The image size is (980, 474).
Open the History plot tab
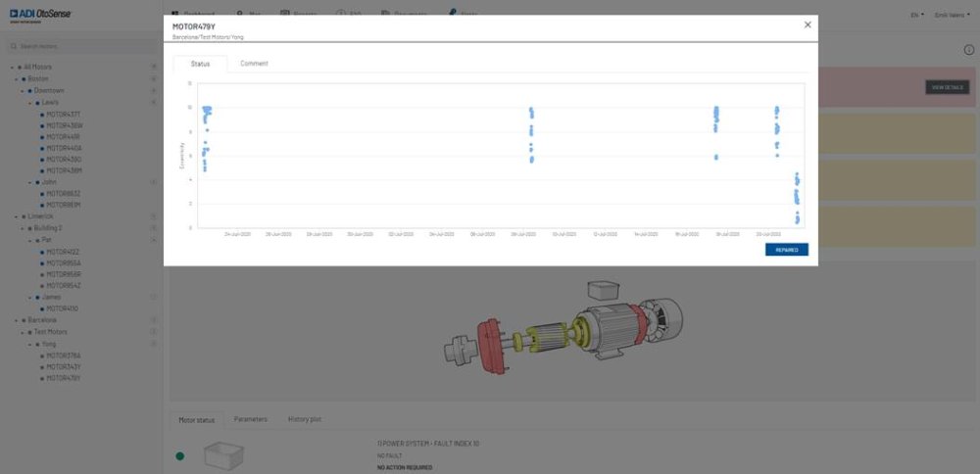coord(305,419)
